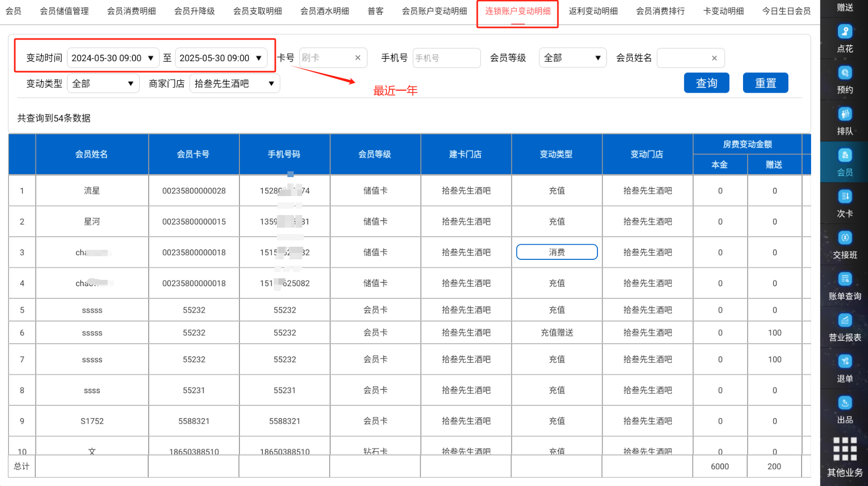Click the 重置 reset button
Screen dimensions: 868x486
click(765, 83)
